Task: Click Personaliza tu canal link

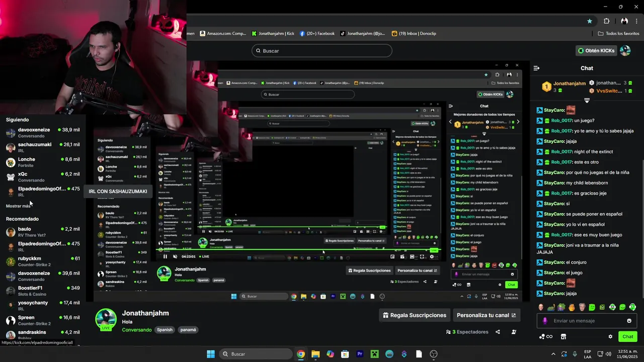Action: (x=486, y=315)
